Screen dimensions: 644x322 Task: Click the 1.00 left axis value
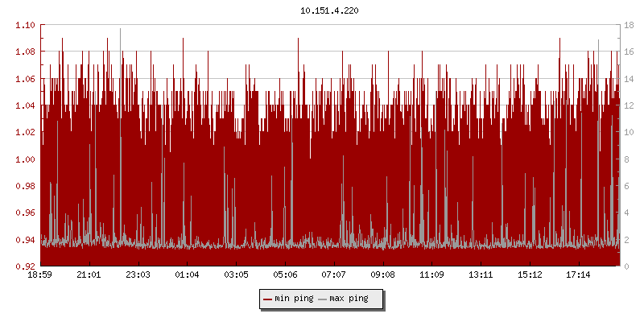[x=25, y=159]
